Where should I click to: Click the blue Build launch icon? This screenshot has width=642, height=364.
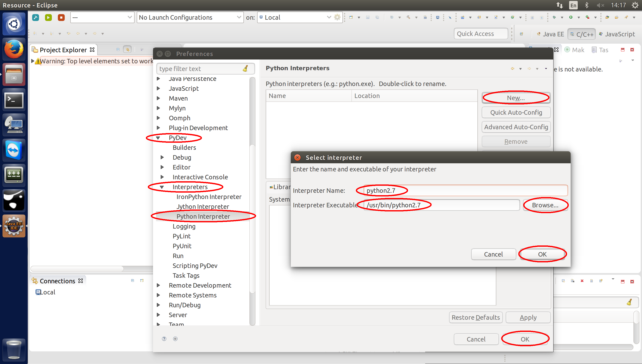36,18
